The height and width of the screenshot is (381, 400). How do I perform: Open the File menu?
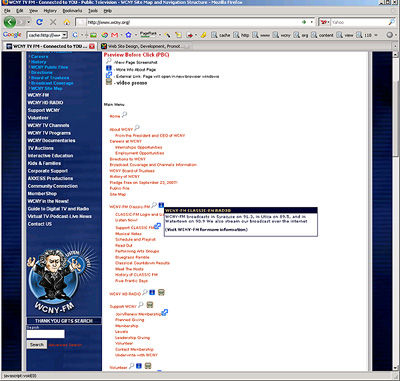(x=7, y=11)
